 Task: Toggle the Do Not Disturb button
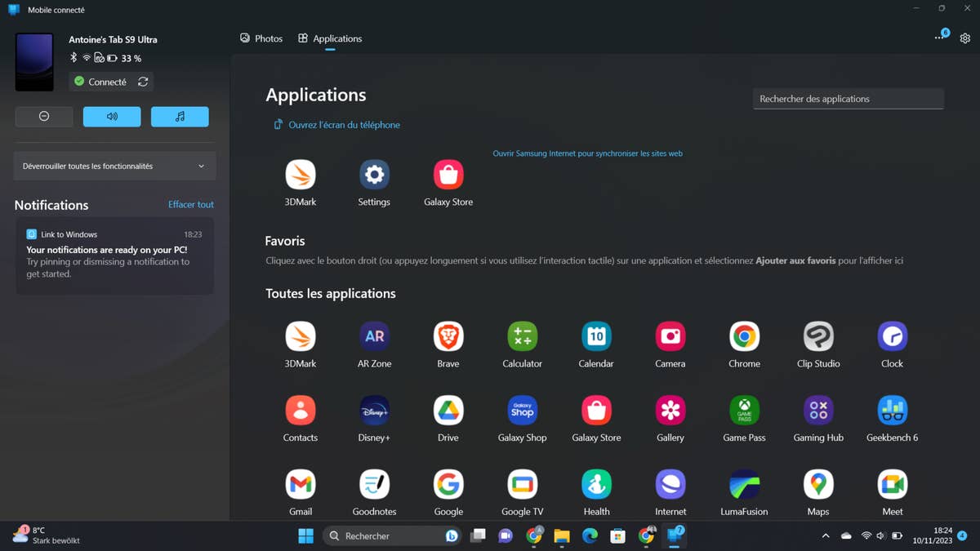[x=44, y=117]
